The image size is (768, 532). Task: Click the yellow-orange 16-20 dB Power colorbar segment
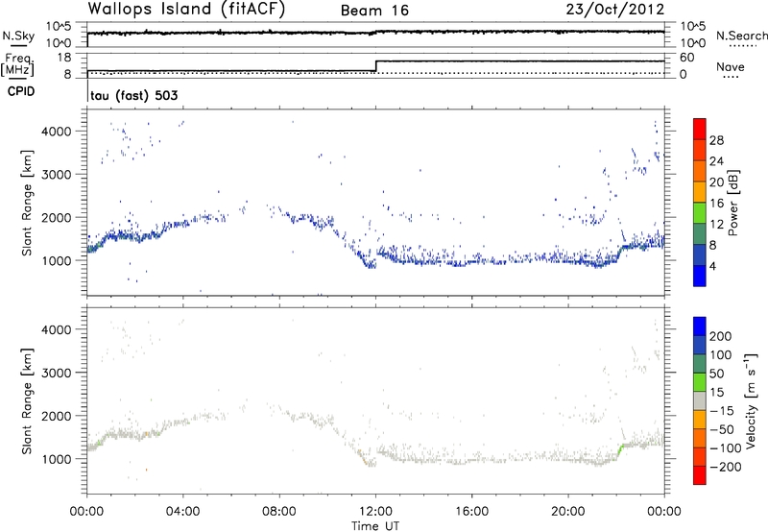click(x=700, y=191)
